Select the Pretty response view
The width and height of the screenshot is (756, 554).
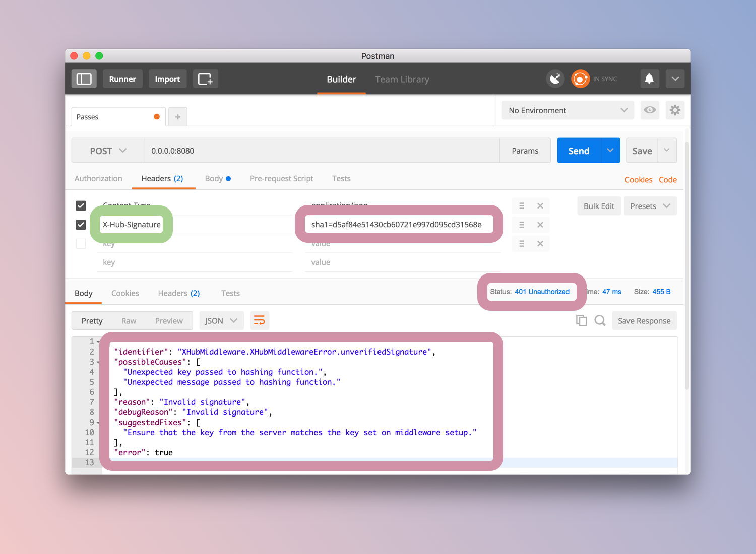(x=92, y=321)
